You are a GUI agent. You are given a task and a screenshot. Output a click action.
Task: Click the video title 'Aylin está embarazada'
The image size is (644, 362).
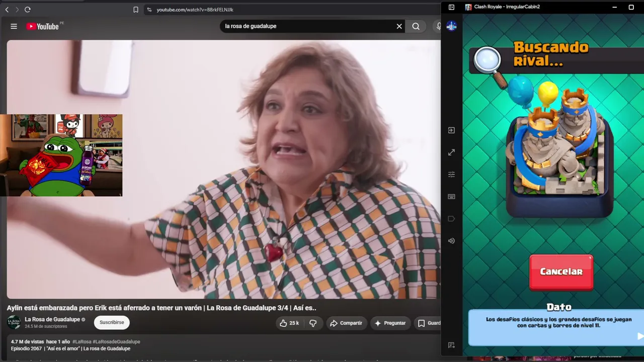point(162,308)
